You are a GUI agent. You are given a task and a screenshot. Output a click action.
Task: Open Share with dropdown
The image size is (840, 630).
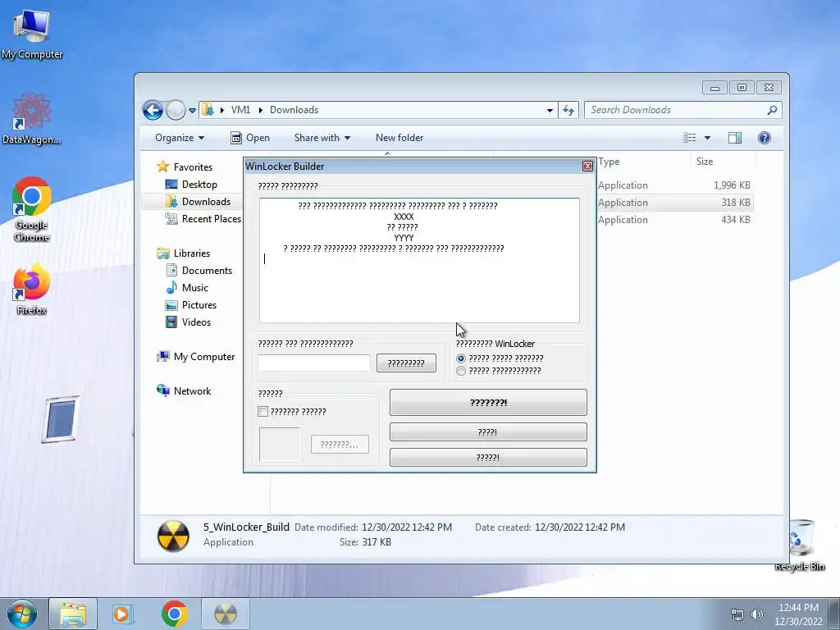coord(322,138)
